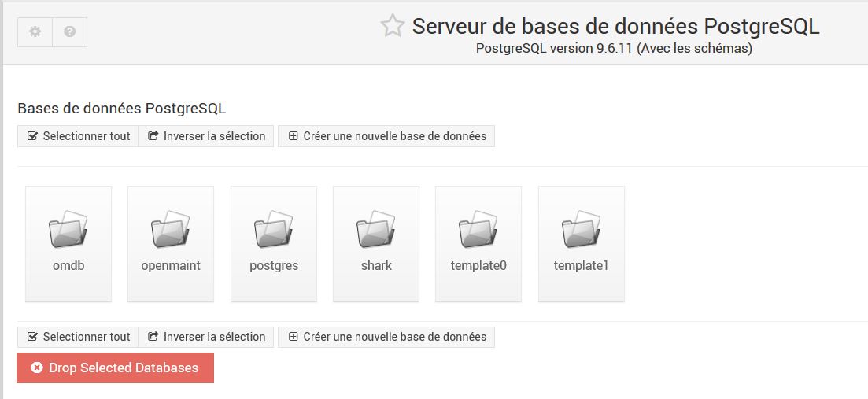Open the openmaint database folder icon
Image resolution: width=868 pixels, height=399 pixels.
click(171, 229)
